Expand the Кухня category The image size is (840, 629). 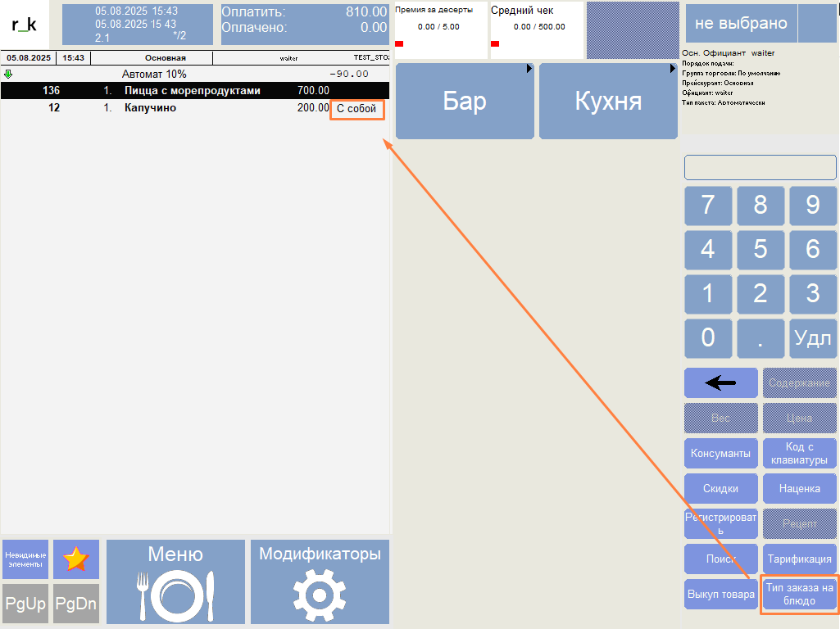tap(608, 102)
